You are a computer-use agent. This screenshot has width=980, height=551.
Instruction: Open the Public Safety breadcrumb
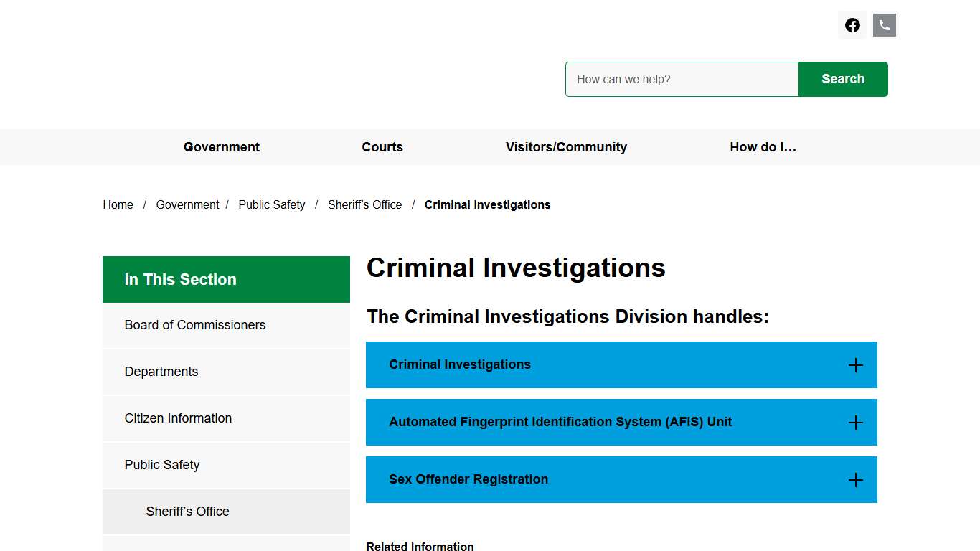(271, 204)
